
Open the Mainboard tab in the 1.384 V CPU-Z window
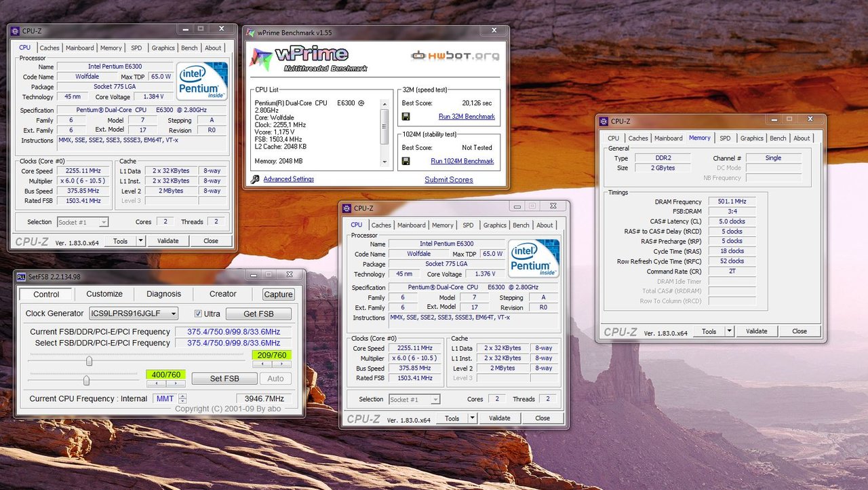[80, 48]
